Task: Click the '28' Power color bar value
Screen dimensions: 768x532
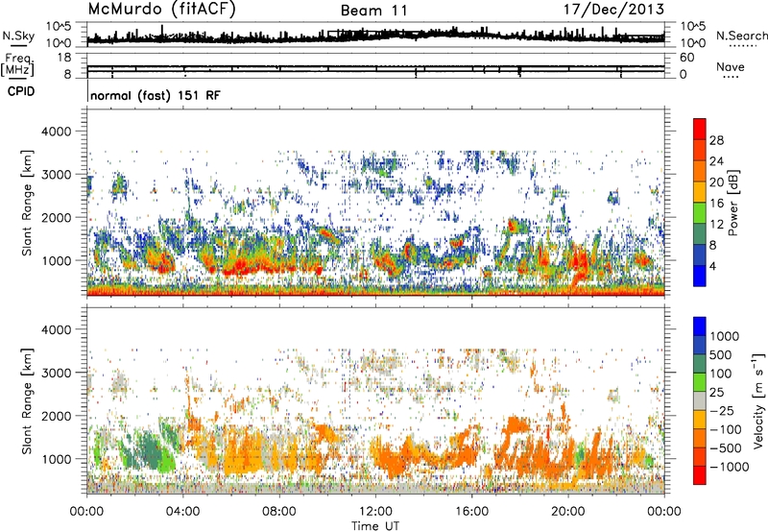Action: pyautogui.click(x=716, y=140)
